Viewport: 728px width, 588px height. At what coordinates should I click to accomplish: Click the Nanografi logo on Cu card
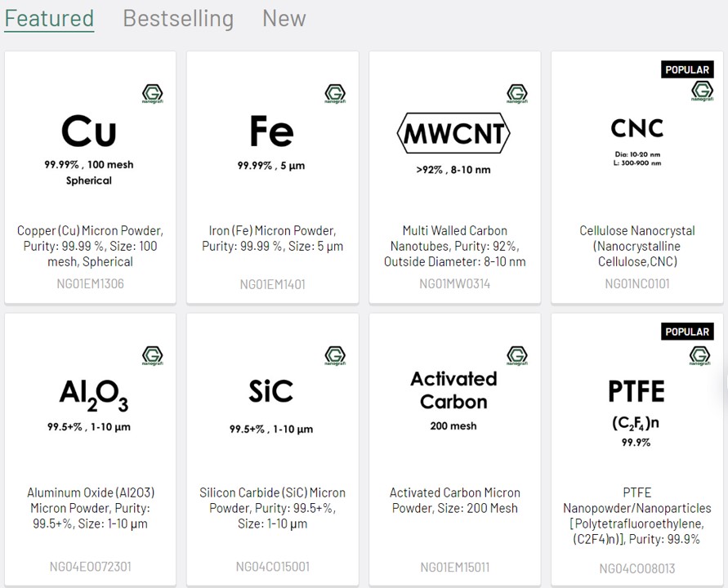click(x=153, y=93)
